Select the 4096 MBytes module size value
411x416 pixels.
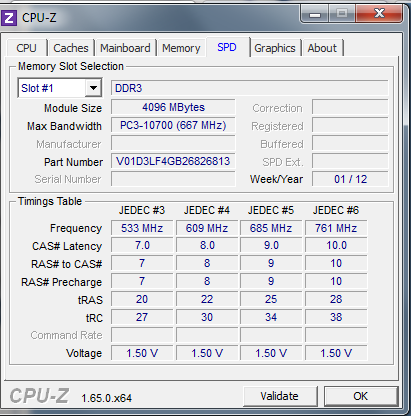[173, 107]
